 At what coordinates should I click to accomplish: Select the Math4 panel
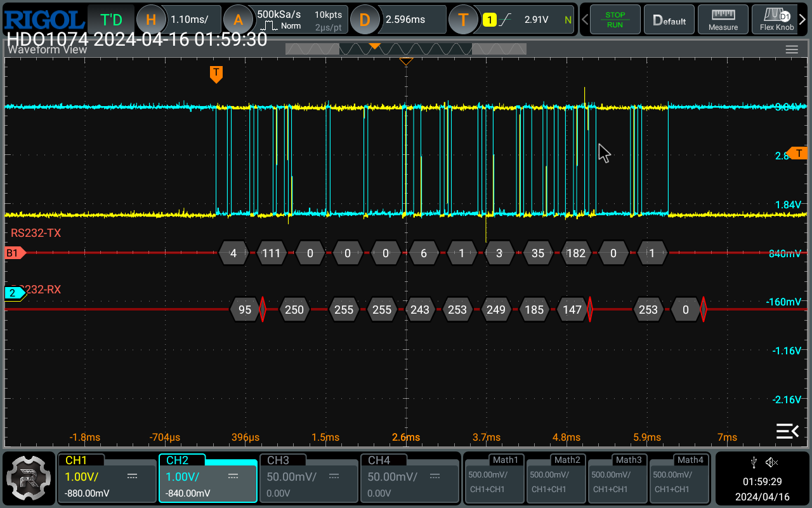point(678,478)
